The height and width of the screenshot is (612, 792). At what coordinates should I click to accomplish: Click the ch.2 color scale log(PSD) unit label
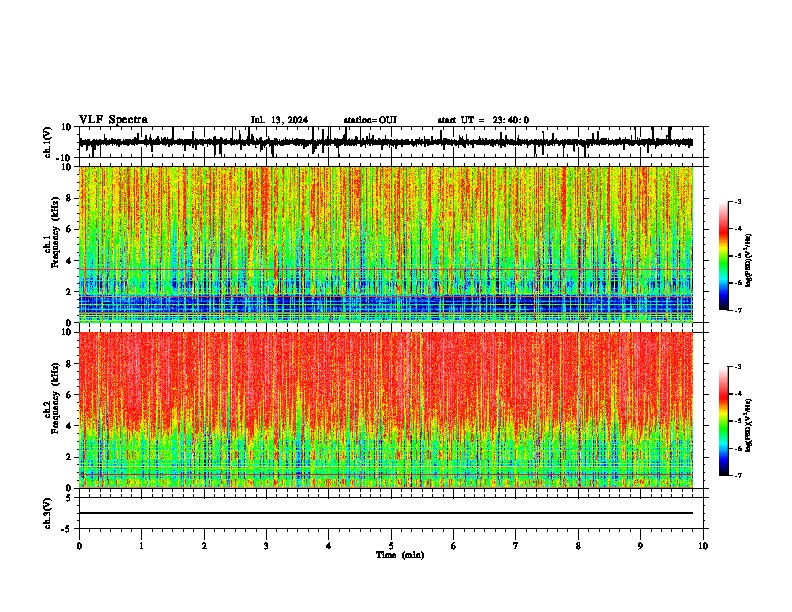[749, 425]
